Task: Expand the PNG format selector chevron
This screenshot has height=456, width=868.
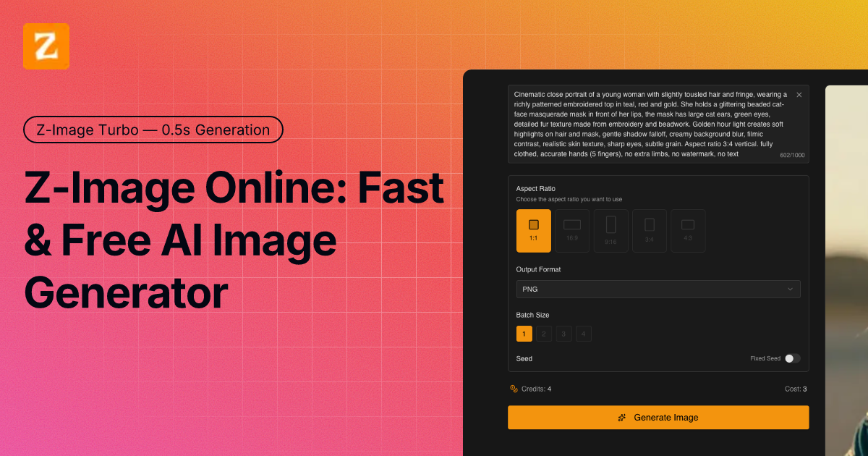Action: coord(792,289)
